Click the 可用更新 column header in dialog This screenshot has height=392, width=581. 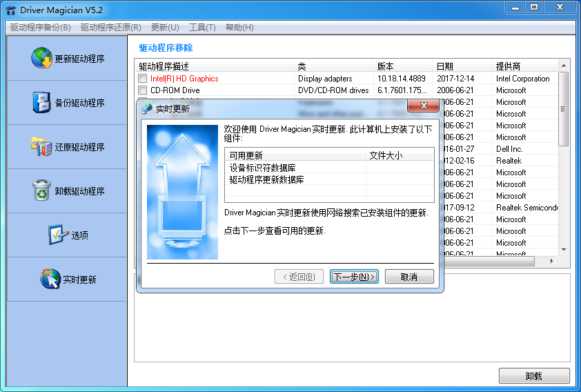pos(295,155)
